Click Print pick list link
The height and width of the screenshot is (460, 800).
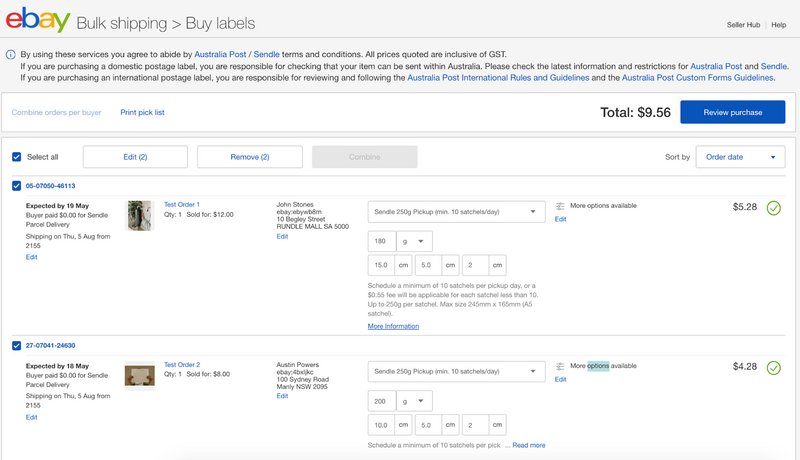pyautogui.click(x=142, y=112)
